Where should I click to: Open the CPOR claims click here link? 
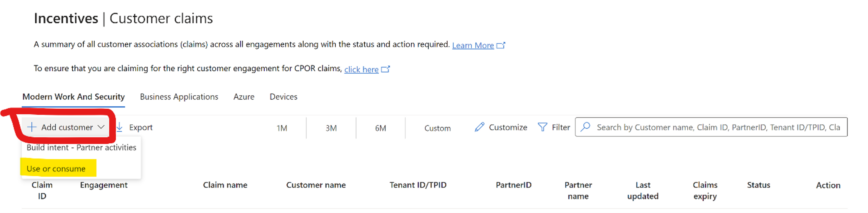coord(361,70)
